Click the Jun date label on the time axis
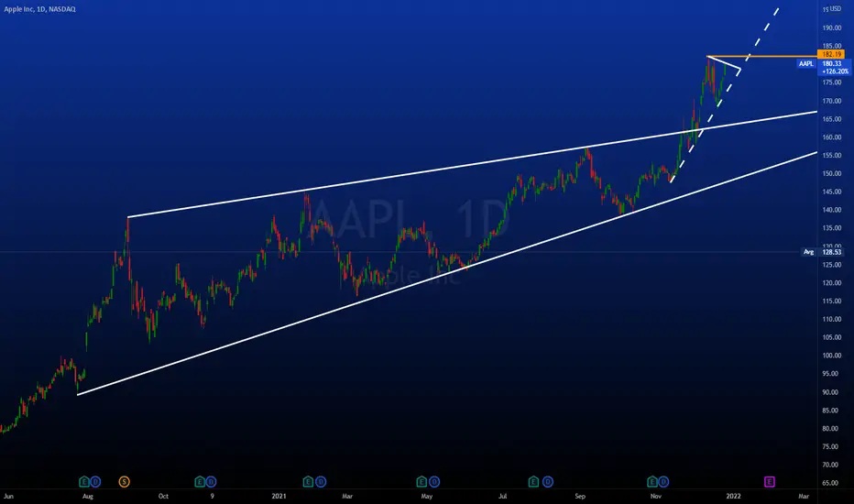The height and width of the screenshot is (504, 854). (x=8, y=497)
